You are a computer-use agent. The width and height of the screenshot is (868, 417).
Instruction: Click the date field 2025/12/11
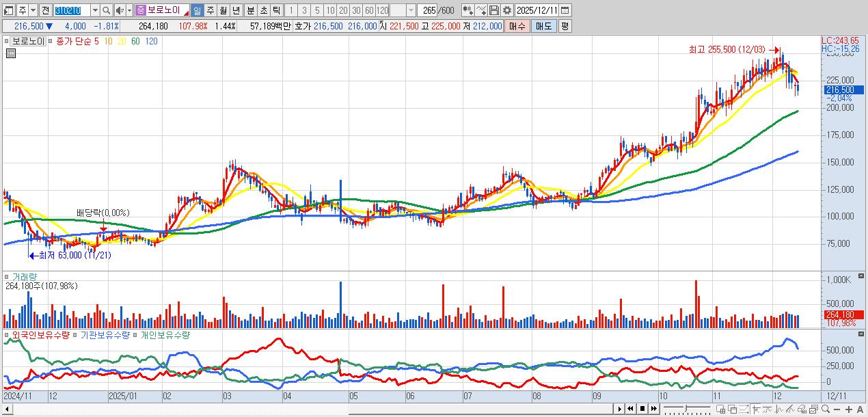click(537, 10)
